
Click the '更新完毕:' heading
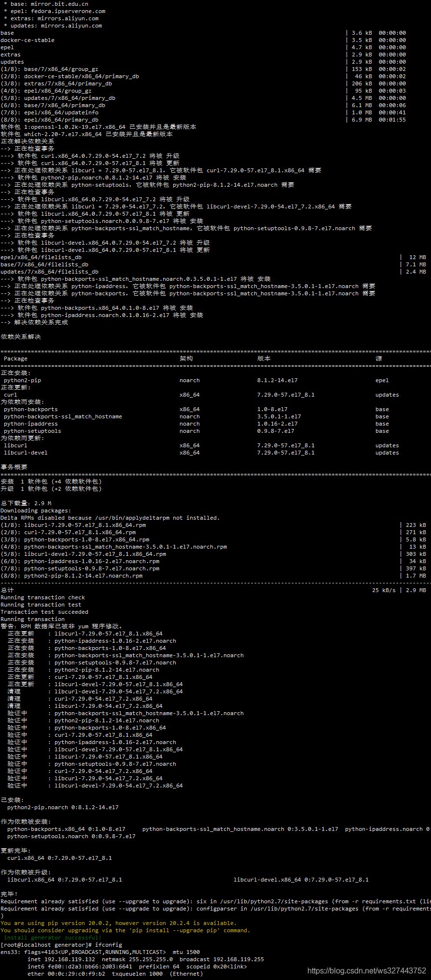(x=15, y=851)
